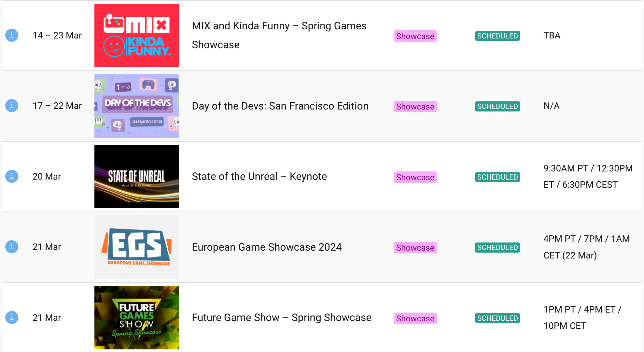The height and width of the screenshot is (352, 644).
Task: Open info icon for State of the Unreal row
Action: point(12,176)
